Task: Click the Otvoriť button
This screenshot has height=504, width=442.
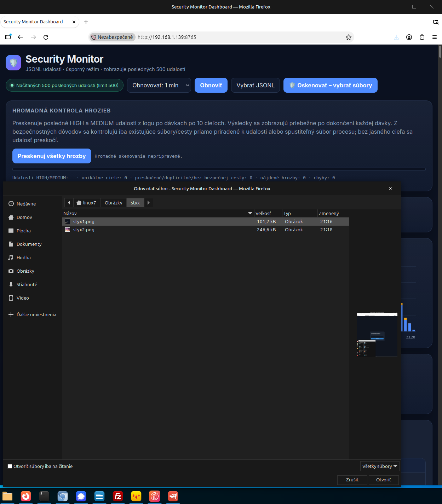Action: [x=384, y=480]
